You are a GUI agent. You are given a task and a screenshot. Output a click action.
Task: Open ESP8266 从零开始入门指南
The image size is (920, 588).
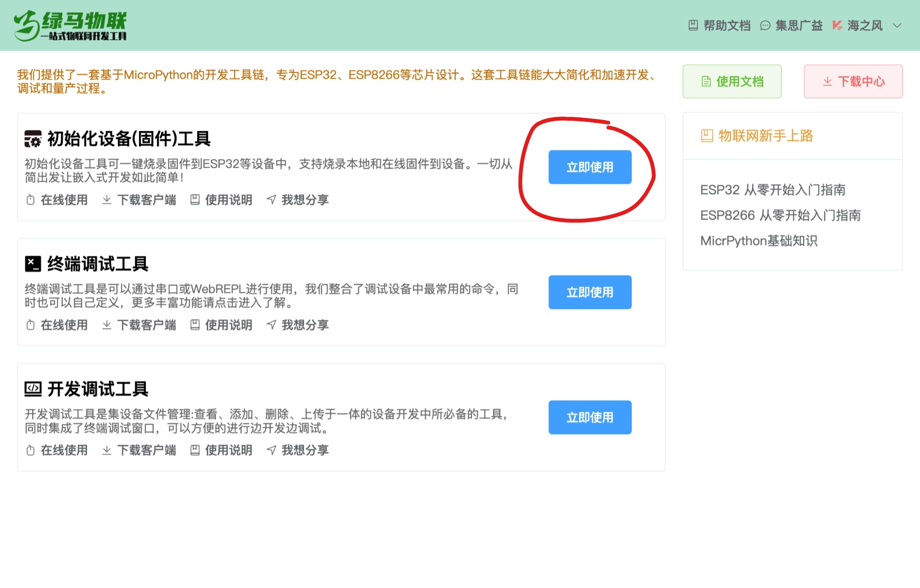pyautogui.click(x=781, y=215)
